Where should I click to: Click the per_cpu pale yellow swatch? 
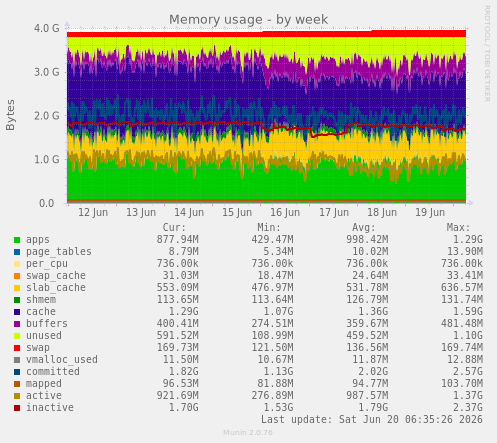tap(17, 264)
